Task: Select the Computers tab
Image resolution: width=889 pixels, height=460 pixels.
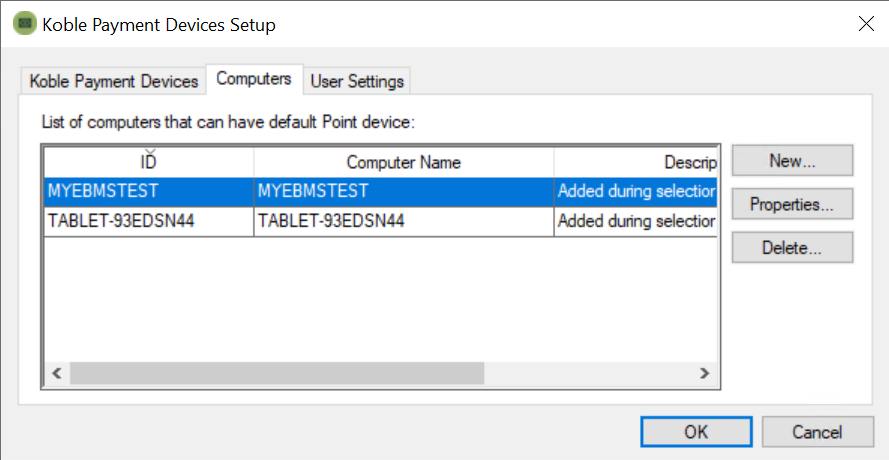Action: point(254,79)
